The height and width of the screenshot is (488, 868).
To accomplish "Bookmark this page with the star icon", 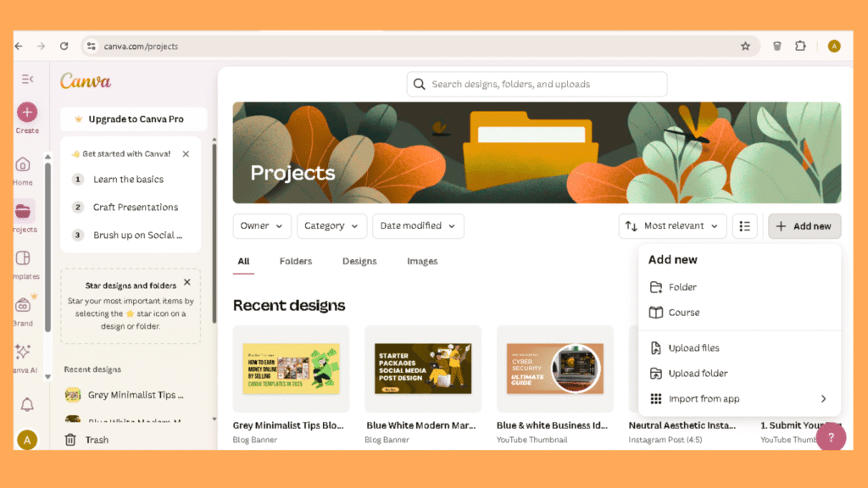I will [746, 47].
